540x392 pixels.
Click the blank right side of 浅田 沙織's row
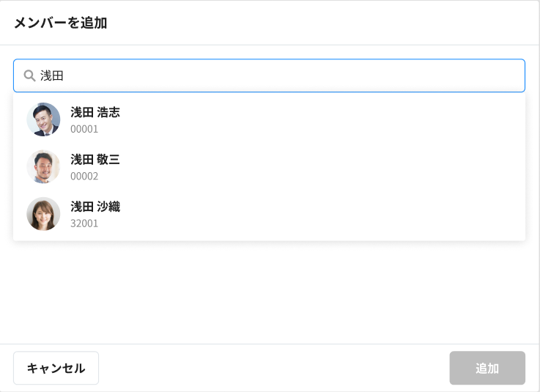click(x=366, y=214)
